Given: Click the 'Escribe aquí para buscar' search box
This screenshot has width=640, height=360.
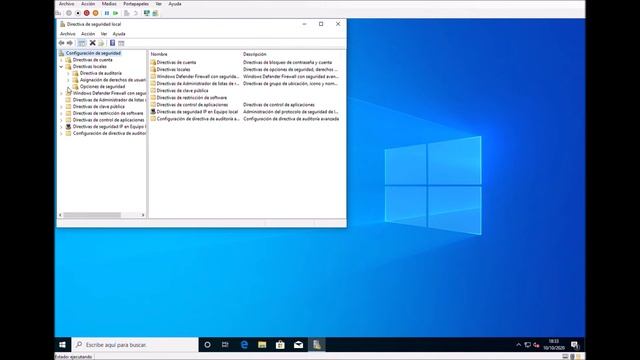Looking at the screenshot, I should pos(135,345).
